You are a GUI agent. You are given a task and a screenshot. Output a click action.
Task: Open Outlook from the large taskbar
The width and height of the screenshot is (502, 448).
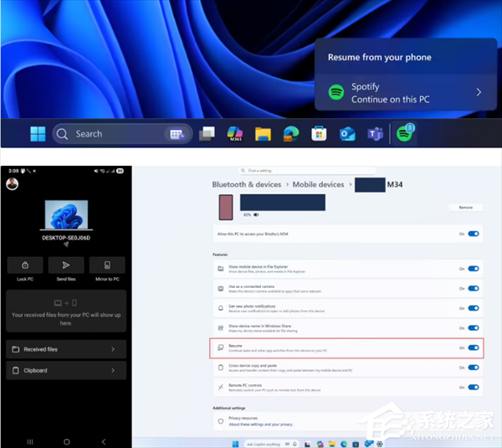point(347,134)
